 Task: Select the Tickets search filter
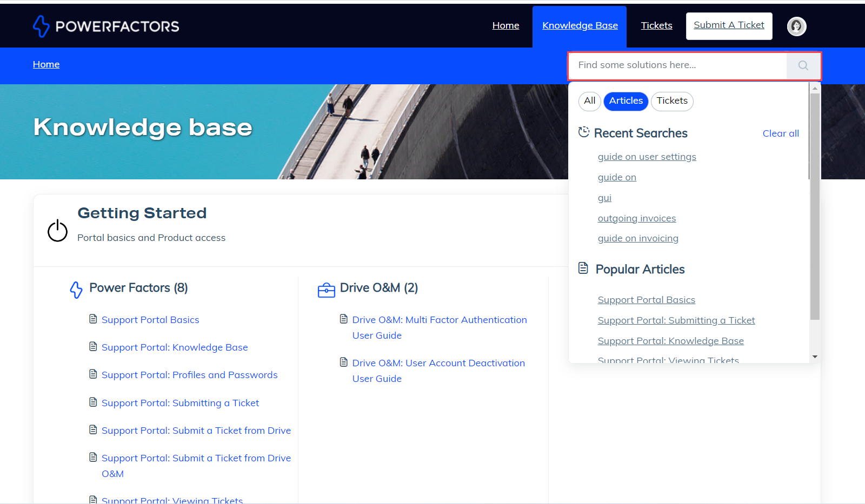(x=672, y=101)
